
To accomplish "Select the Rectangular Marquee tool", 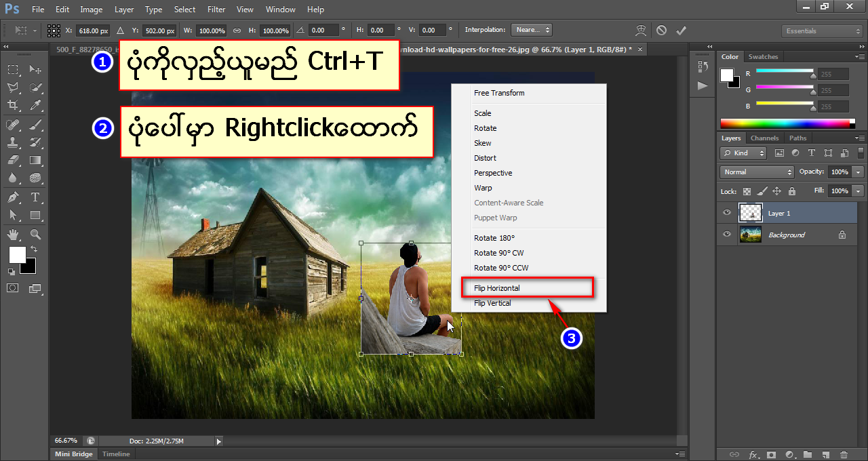I will point(13,69).
